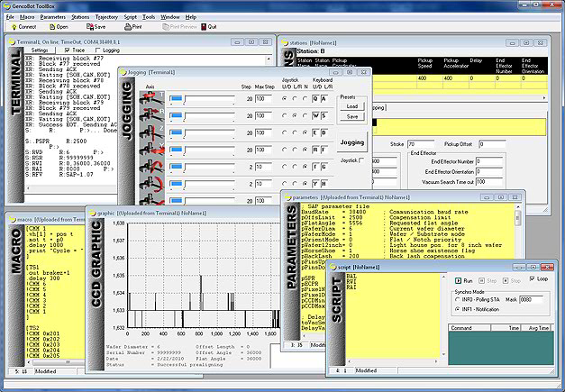Click the Stroke input field in stations
Screen dimensions: 565x392
(x=420, y=144)
